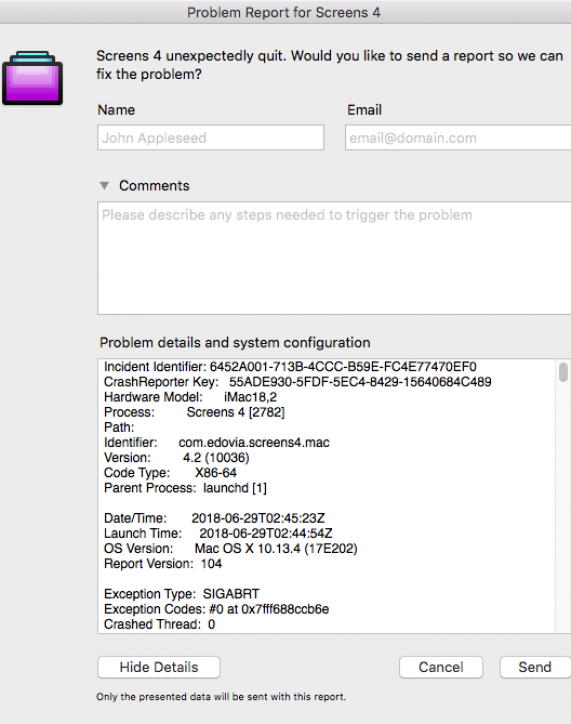This screenshot has width=571, height=724.
Task: Click the Parent Process launchd line
Action: click(185, 488)
